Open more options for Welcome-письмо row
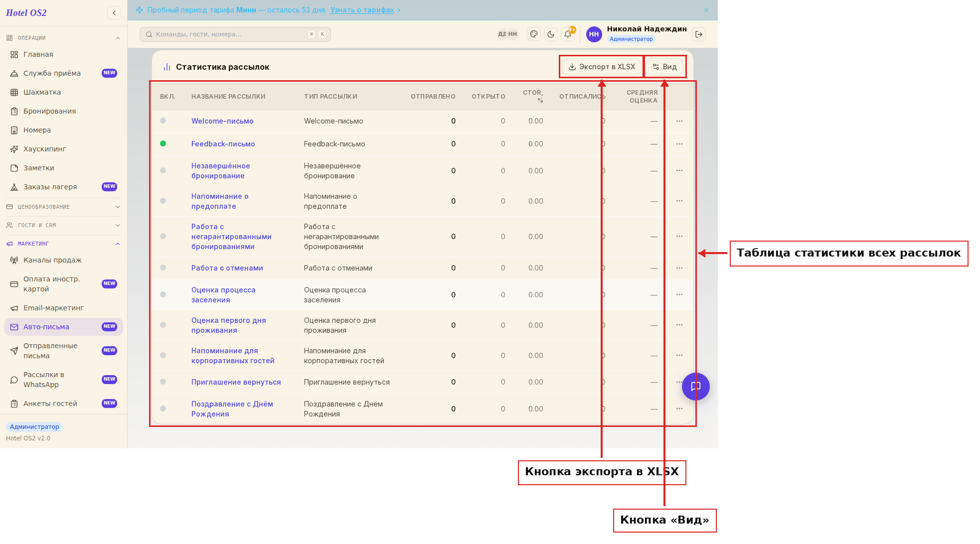The height and width of the screenshot is (544, 980). 679,121
